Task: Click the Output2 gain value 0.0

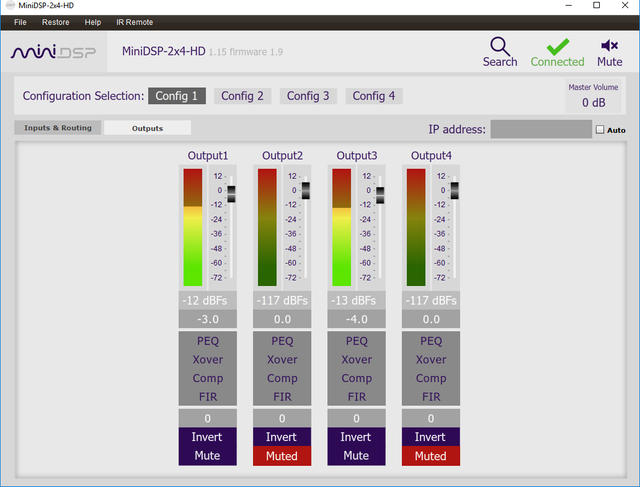Action: [282, 319]
